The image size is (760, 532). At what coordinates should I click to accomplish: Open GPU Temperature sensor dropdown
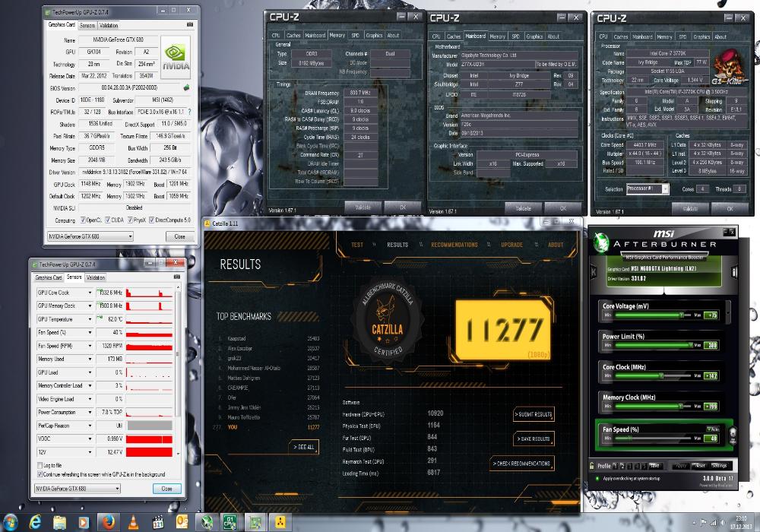(x=90, y=319)
